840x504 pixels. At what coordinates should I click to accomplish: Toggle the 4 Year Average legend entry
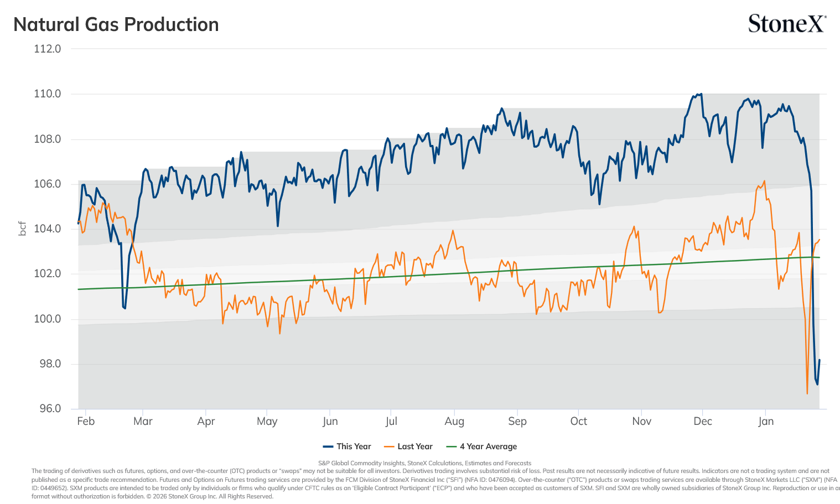click(481, 446)
